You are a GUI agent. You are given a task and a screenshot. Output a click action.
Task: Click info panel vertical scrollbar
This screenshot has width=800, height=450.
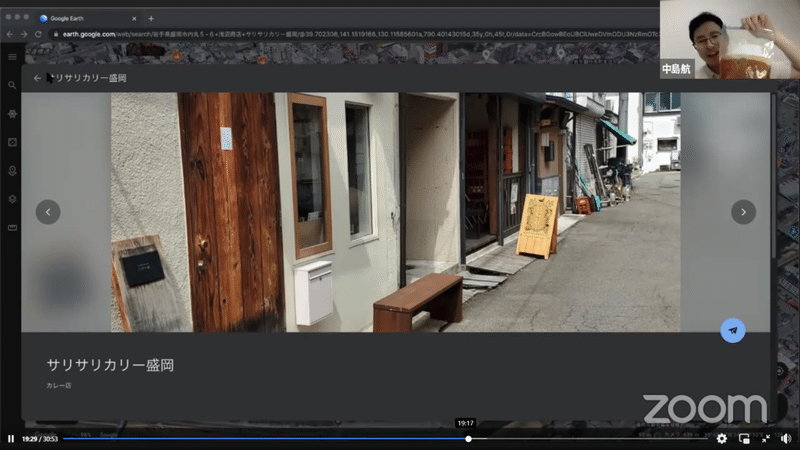(x=773, y=176)
